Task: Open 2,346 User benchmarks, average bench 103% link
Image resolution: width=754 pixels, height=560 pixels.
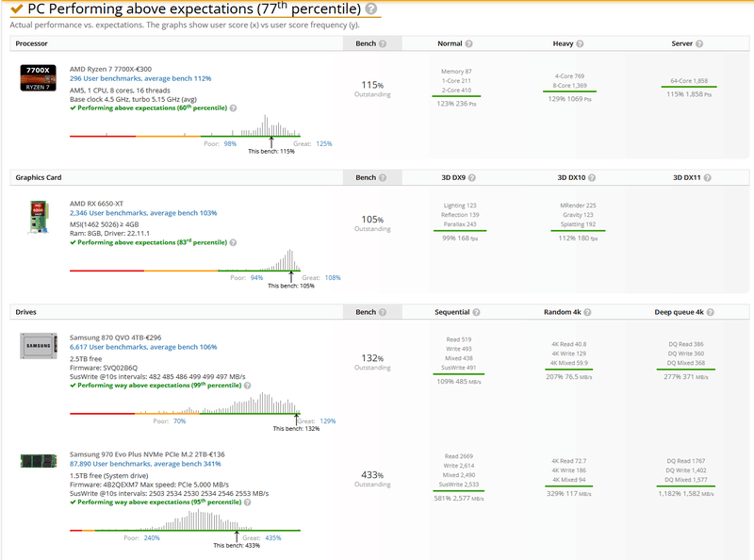Action: pyautogui.click(x=143, y=213)
